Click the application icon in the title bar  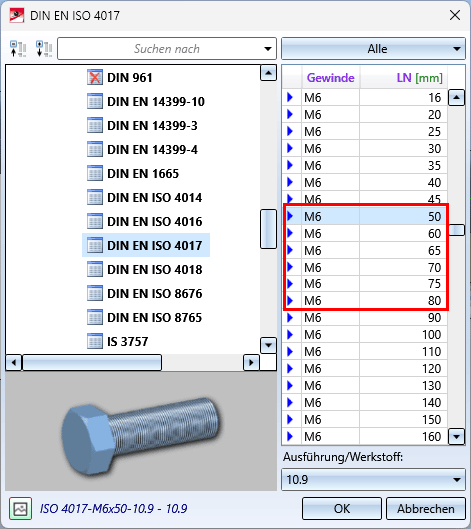pos(17,16)
